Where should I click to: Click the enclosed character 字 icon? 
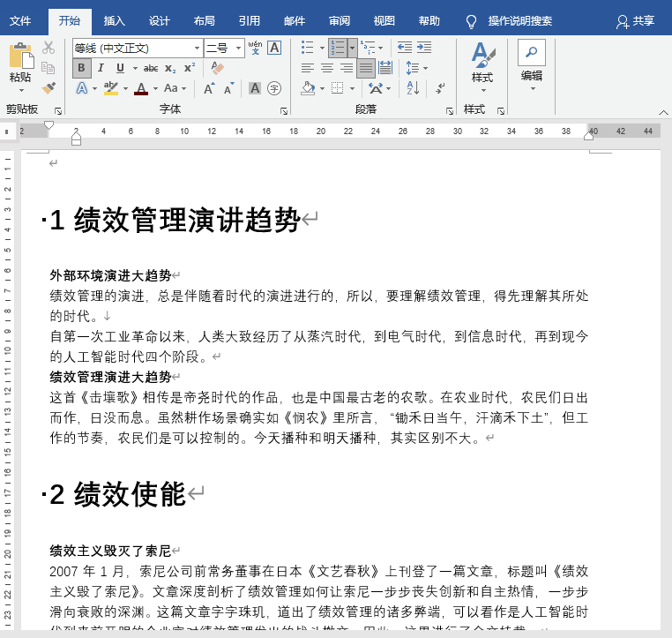coord(274,88)
